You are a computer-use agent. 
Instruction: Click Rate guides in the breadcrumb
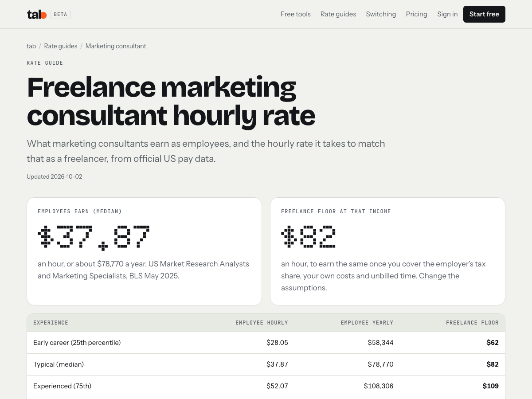[x=61, y=46]
